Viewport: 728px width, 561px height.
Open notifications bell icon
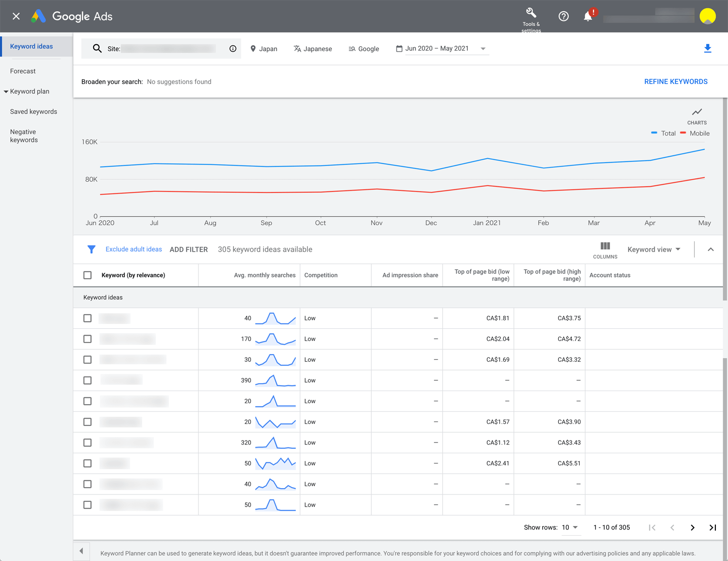click(588, 16)
